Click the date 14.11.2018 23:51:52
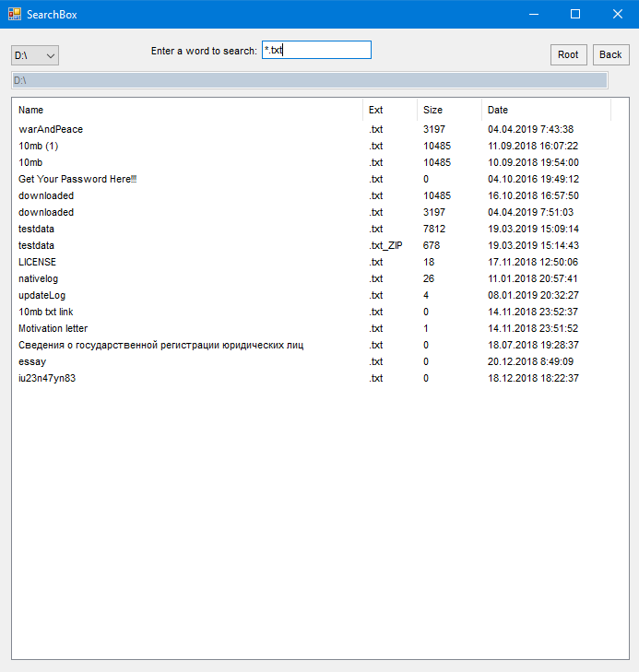 533,328
